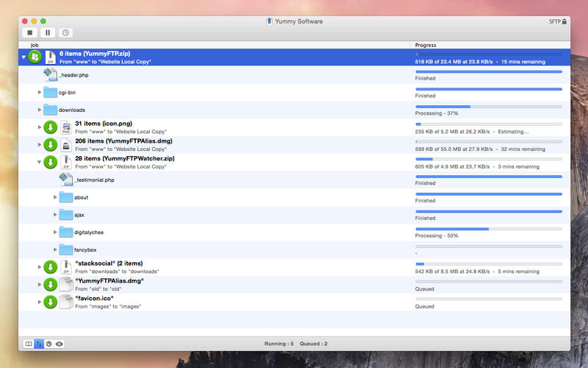
Task: Select the _header.php file icon
Action: (x=51, y=74)
